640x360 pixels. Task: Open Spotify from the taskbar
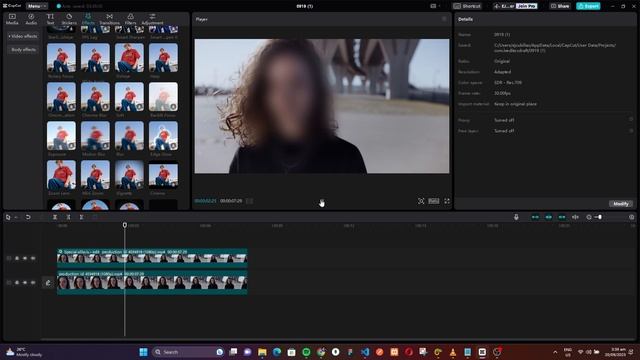click(306, 352)
